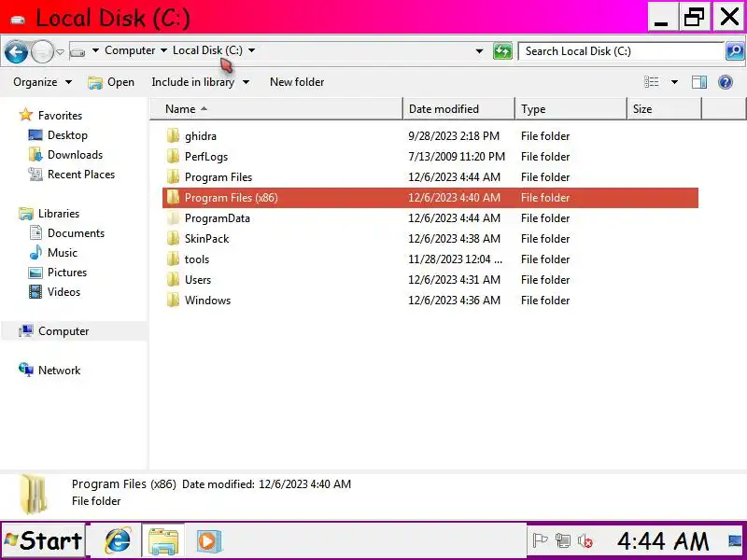Launch Internet Explorer from the taskbar
This screenshot has width=747, height=560.
coord(117,541)
